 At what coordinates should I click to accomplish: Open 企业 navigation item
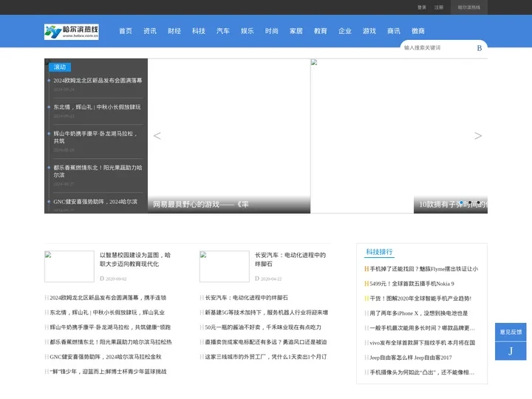pos(345,31)
